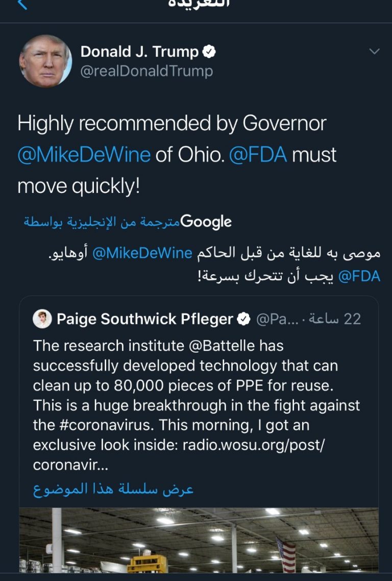
Task: Tap Paige Southwick Pfleger's name in quoted tweet
Action: (x=145, y=319)
